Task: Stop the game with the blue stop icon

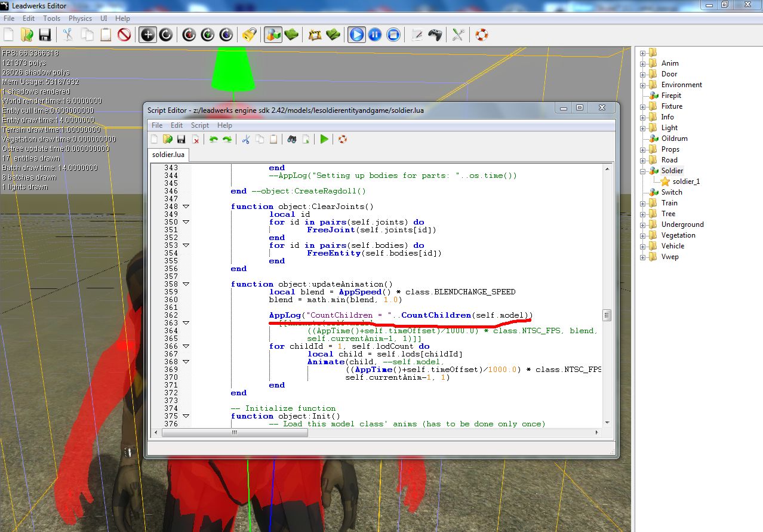Action: coord(393,35)
